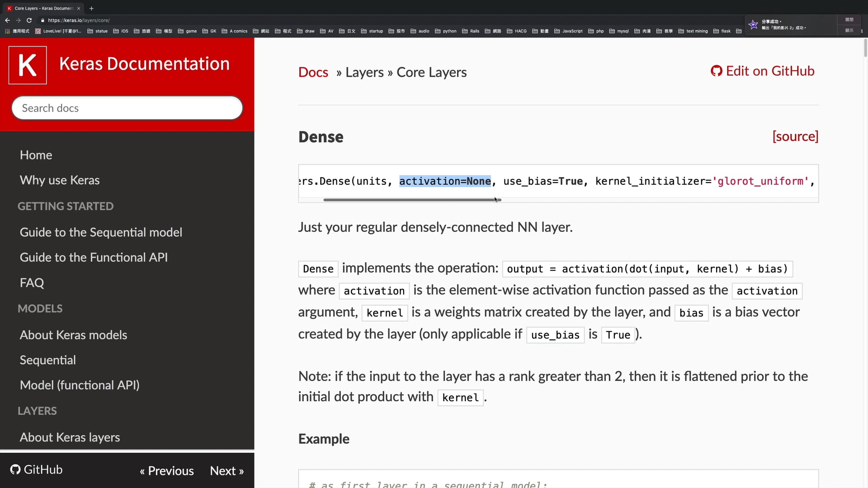
Task: Open Guide to the Sequential model
Action: pyautogui.click(x=101, y=232)
